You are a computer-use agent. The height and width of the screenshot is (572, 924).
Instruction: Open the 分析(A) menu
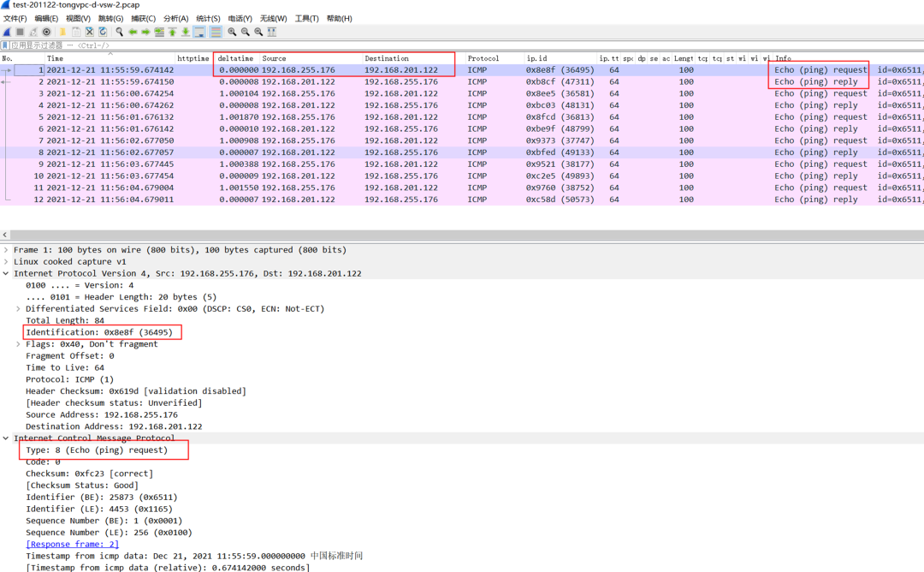pyautogui.click(x=175, y=19)
